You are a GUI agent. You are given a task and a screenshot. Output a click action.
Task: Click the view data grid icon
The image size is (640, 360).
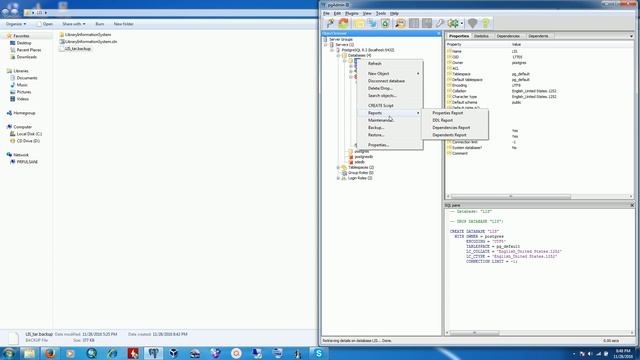coord(413,23)
